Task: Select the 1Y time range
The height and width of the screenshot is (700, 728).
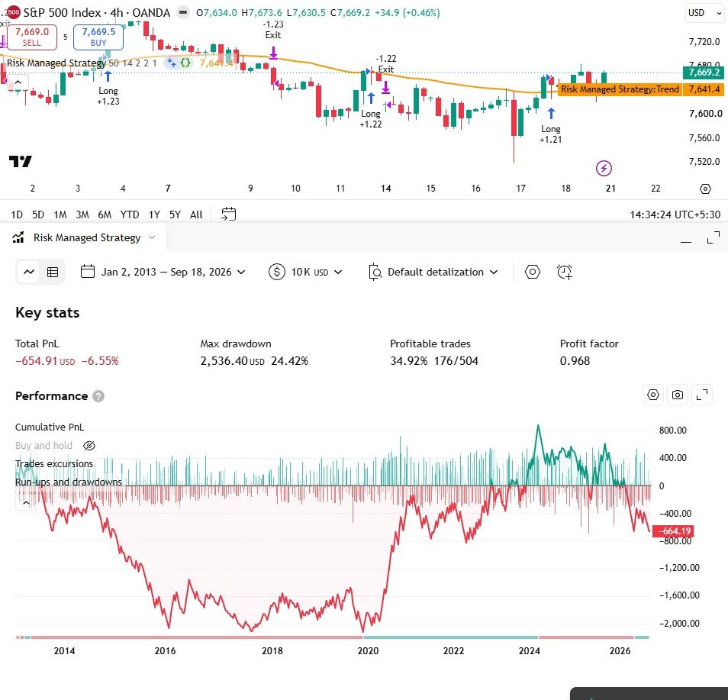Action: pyautogui.click(x=154, y=215)
